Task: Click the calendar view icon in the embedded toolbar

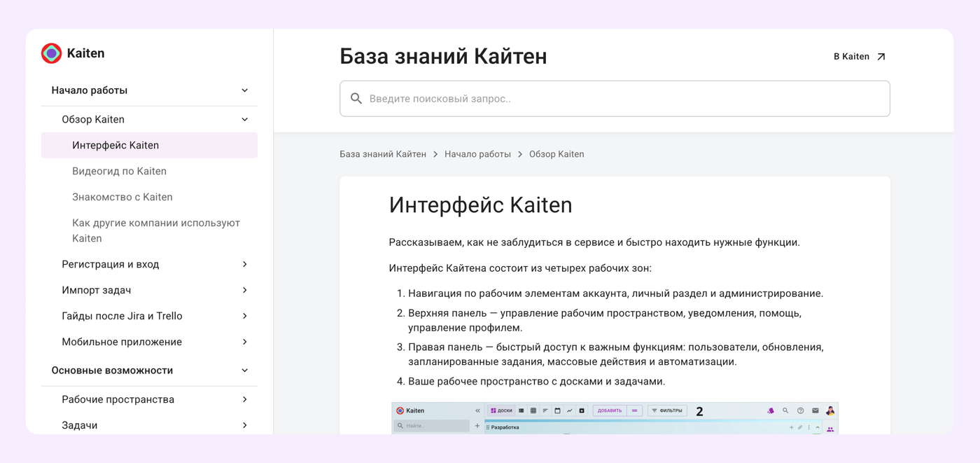Action: pos(557,411)
